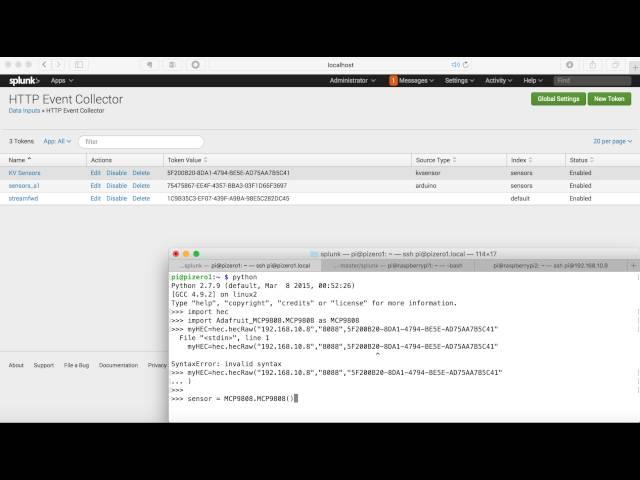The height and width of the screenshot is (480, 640).
Task: Click the Global Settings button
Action: (x=558, y=99)
